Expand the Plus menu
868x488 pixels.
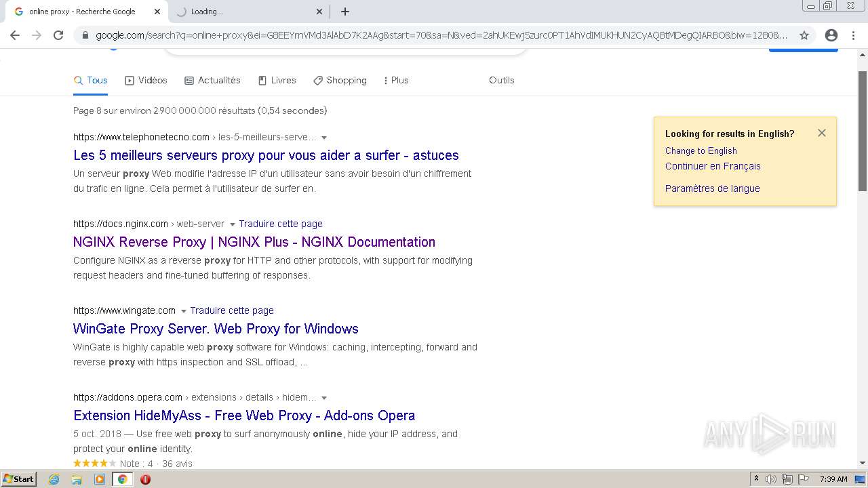[396, 80]
